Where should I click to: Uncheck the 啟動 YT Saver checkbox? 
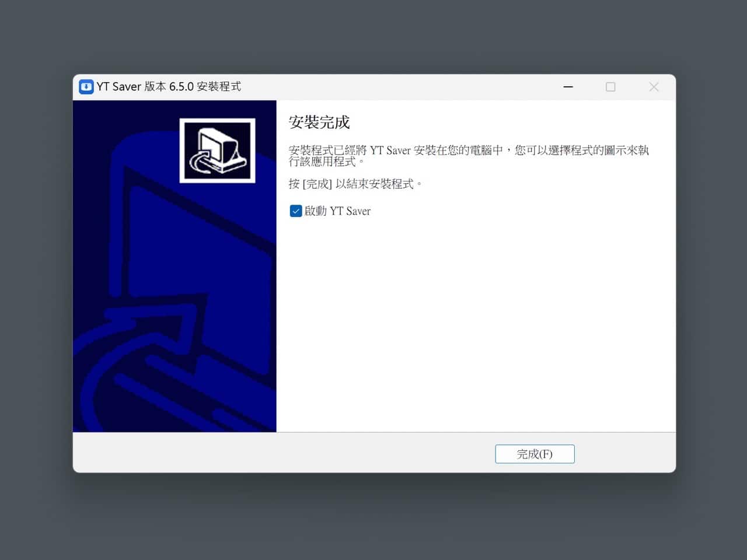(296, 211)
